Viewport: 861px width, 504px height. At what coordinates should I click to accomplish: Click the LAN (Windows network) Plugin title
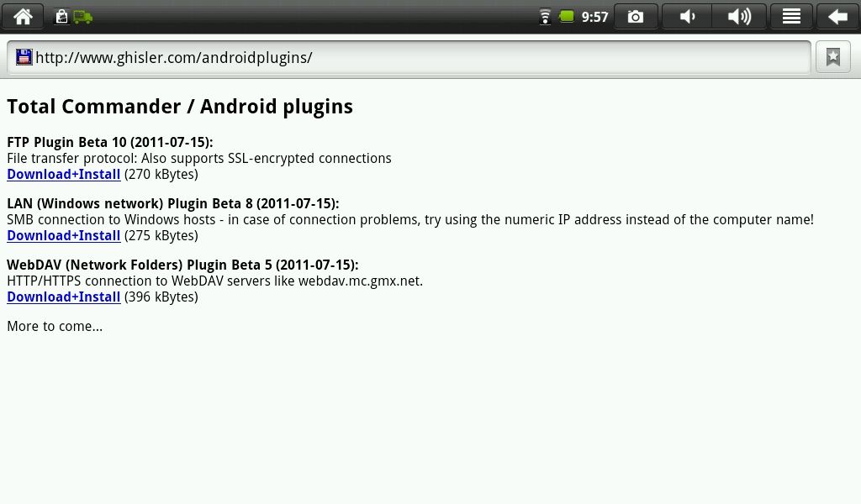pyautogui.click(x=173, y=203)
